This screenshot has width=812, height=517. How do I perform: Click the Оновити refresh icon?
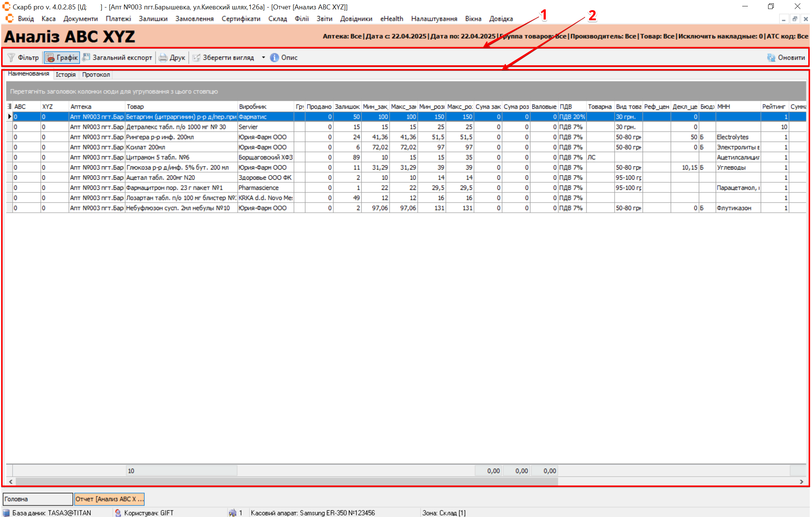click(771, 57)
